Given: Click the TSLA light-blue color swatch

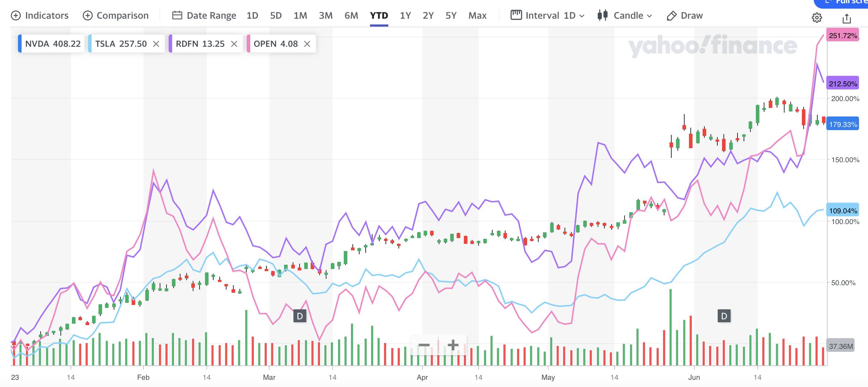Looking at the screenshot, I should [x=90, y=44].
